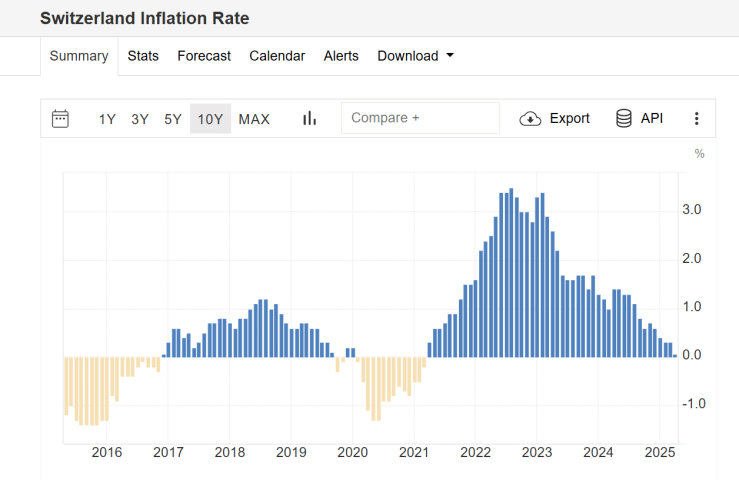Open the three-dot more options menu
739x480 pixels.
pyautogui.click(x=697, y=119)
